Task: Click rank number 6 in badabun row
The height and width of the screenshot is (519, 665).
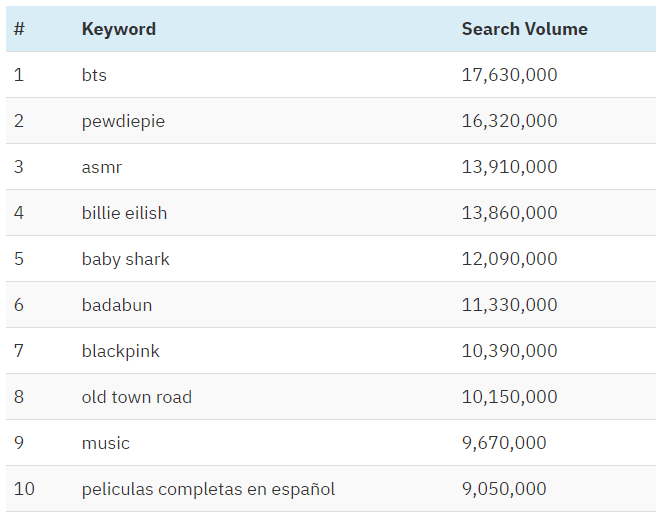Action: (x=19, y=305)
